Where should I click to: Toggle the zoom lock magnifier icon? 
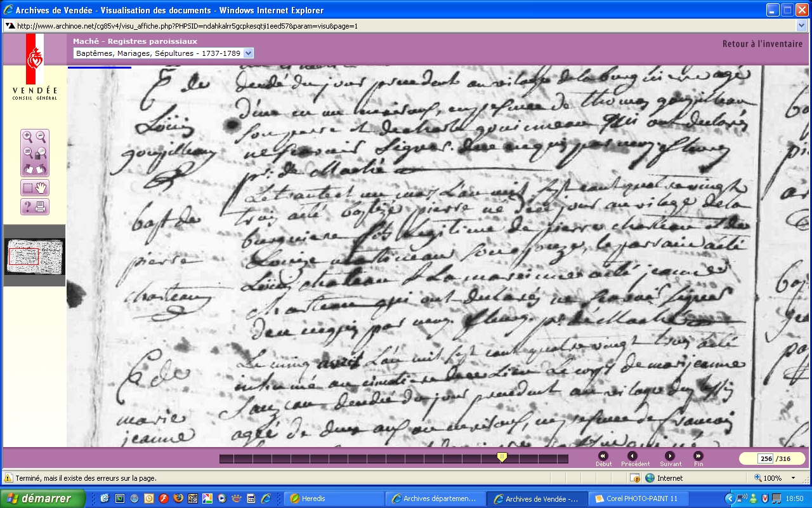(x=41, y=153)
